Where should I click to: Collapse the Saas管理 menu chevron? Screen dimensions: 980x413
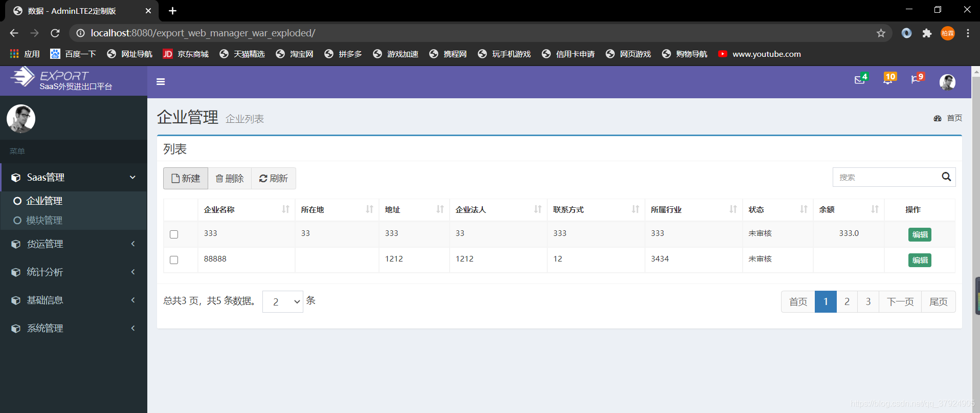[x=132, y=177]
